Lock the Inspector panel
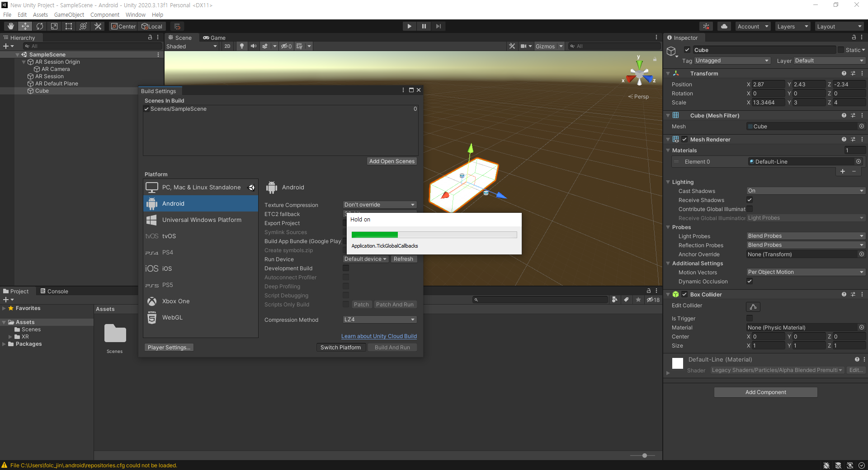This screenshot has height=470, width=868. point(854,38)
